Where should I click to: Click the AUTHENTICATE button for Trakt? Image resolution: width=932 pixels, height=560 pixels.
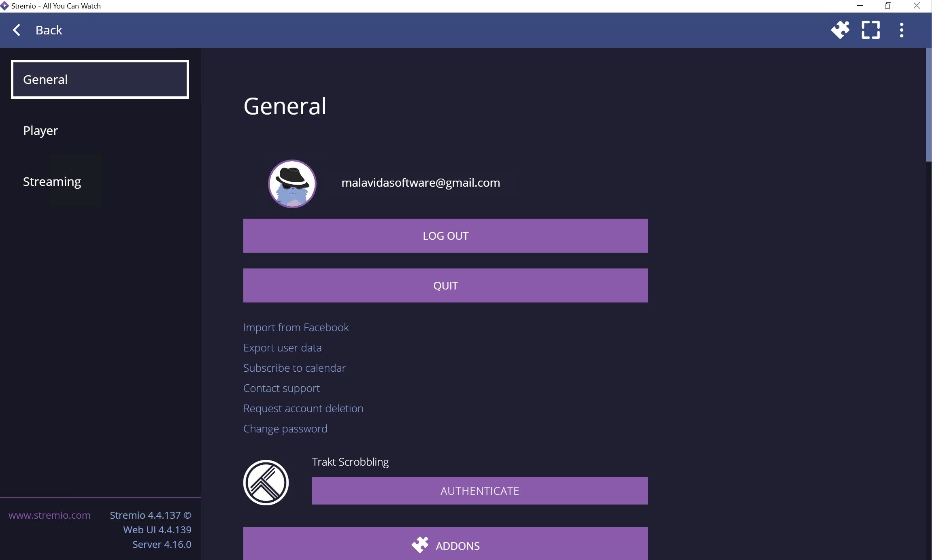(x=479, y=491)
